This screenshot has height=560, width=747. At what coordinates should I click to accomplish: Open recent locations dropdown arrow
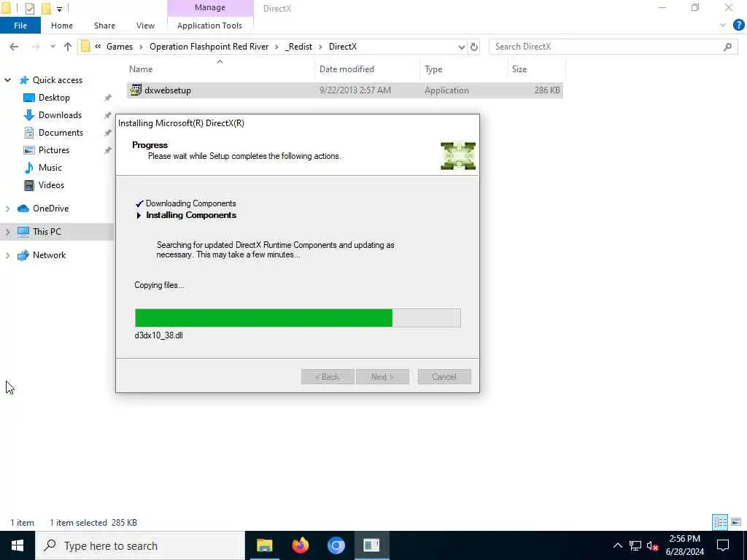tap(53, 47)
